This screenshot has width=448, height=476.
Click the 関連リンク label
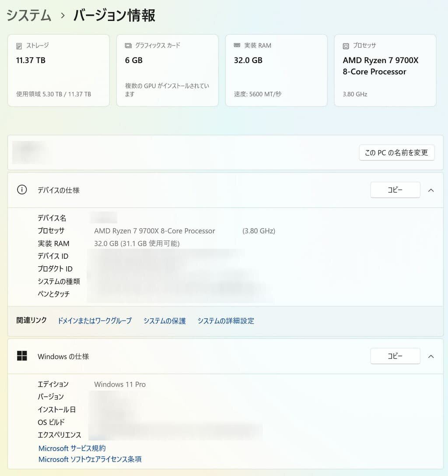coord(31,320)
